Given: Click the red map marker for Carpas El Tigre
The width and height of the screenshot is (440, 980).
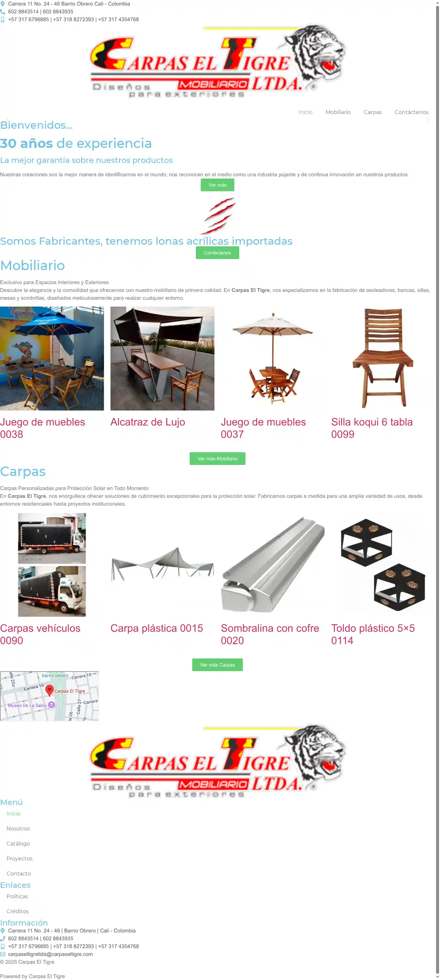Looking at the screenshot, I should (50, 690).
